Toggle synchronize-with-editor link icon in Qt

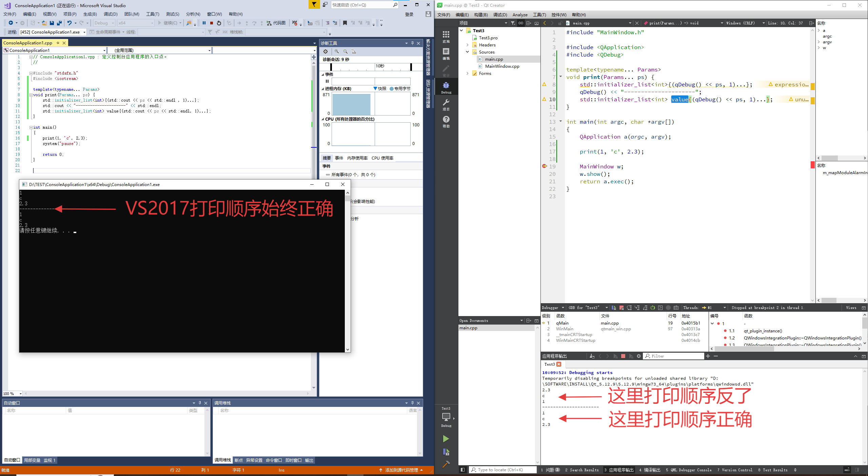(x=520, y=23)
